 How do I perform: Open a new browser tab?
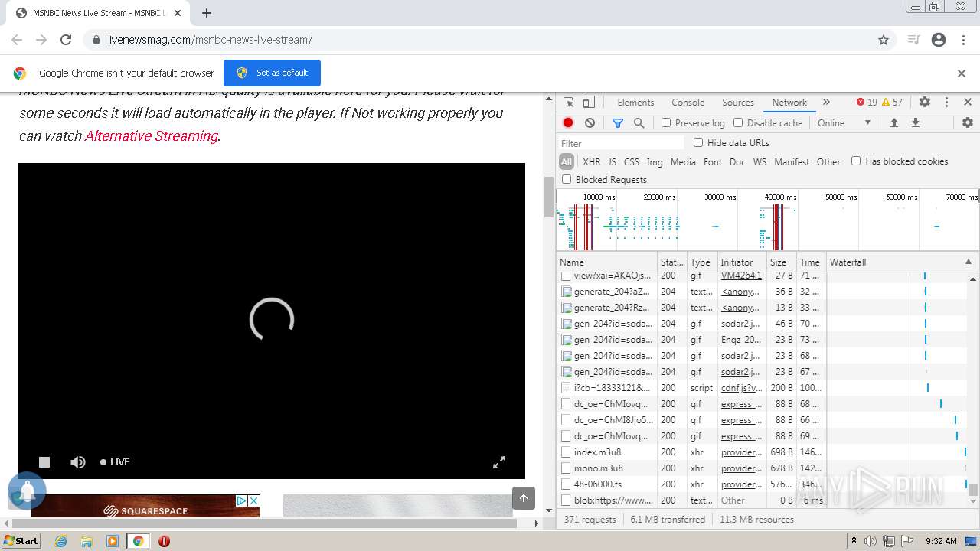click(x=207, y=13)
